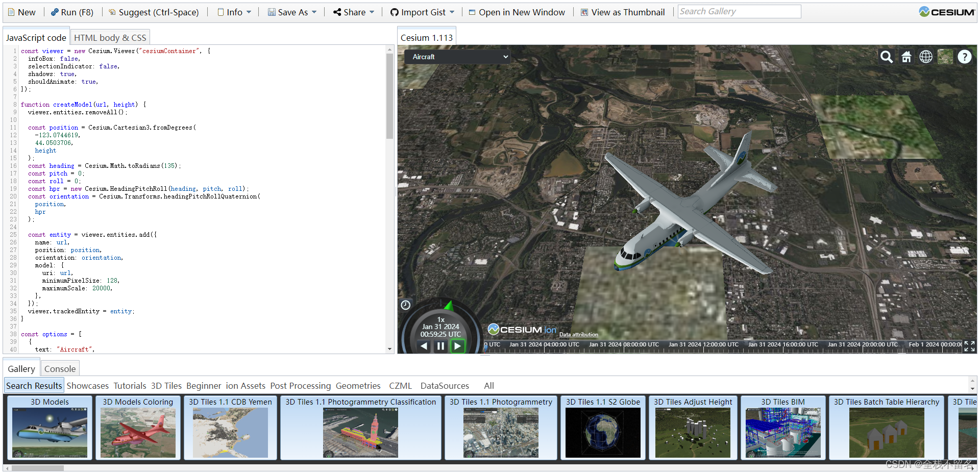Click the geocoder search magnifier icon

[x=887, y=57]
